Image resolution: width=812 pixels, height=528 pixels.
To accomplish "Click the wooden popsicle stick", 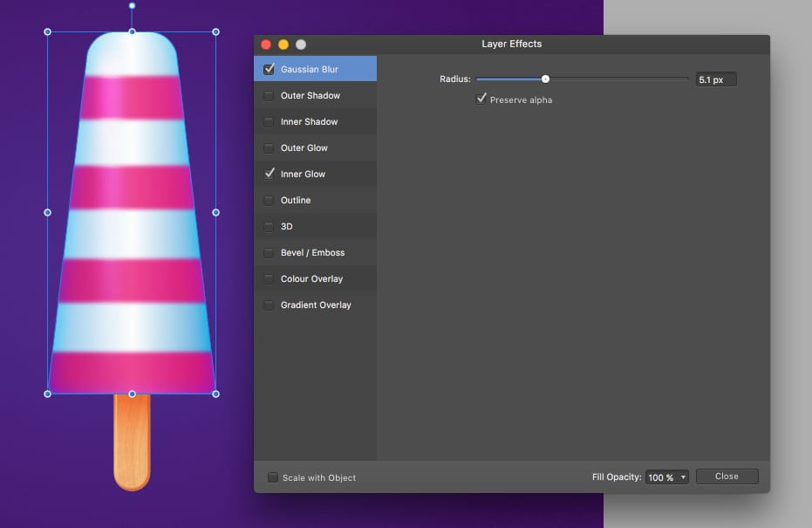I will coord(132,443).
